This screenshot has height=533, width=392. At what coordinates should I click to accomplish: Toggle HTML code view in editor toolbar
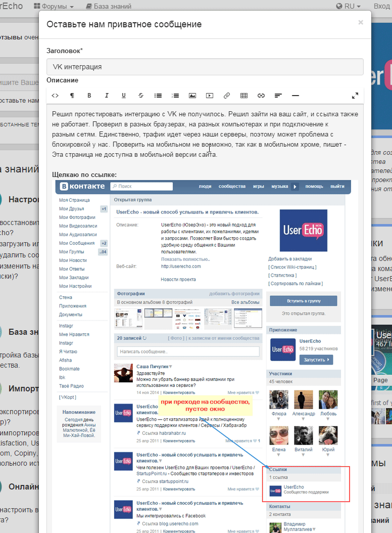[55, 96]
